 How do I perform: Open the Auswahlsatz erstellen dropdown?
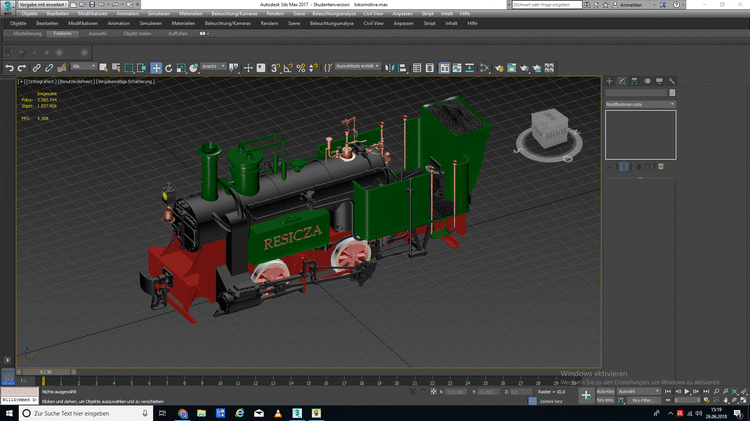click(x=358, y=66)
